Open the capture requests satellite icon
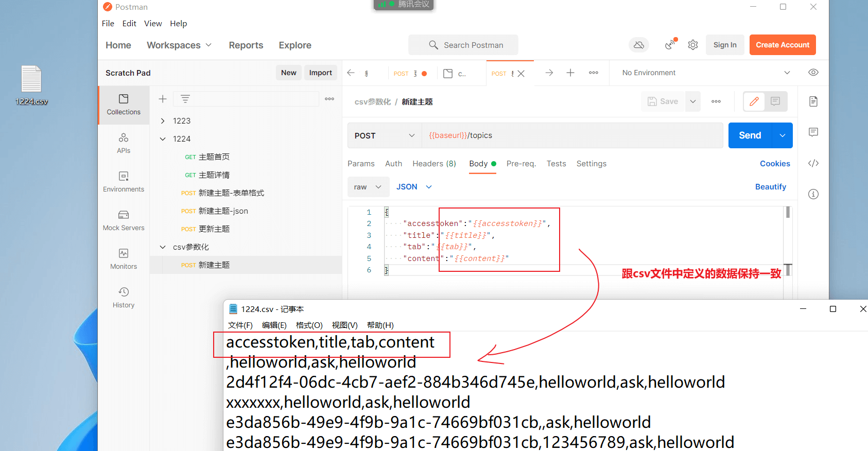Screen dimensions: 868x451 (670, 45)
